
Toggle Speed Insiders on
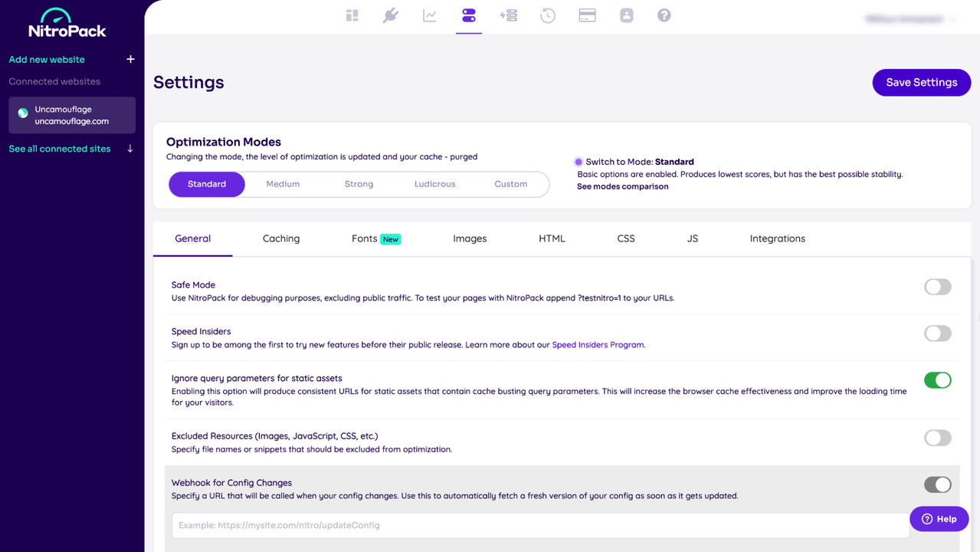[937, 333]
